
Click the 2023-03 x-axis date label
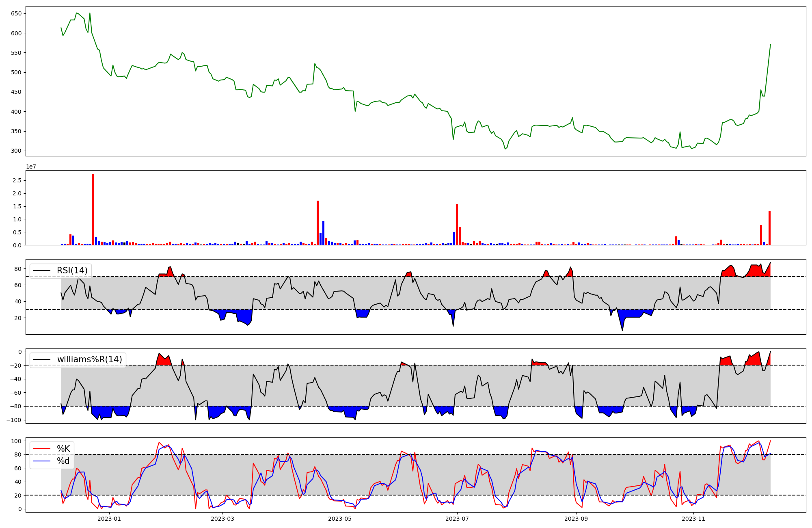[x=222, y=519]
